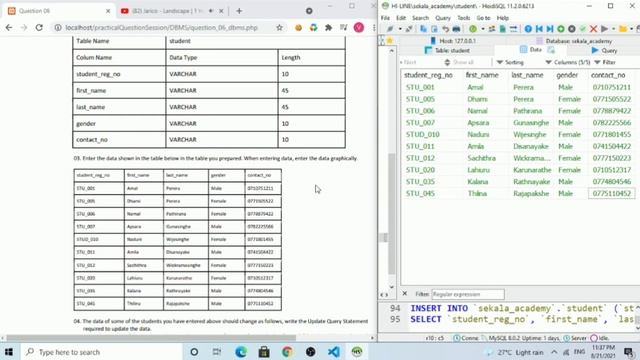Switch to Table: student tab
Screen dimensions: 640x360
pos(447,50)
